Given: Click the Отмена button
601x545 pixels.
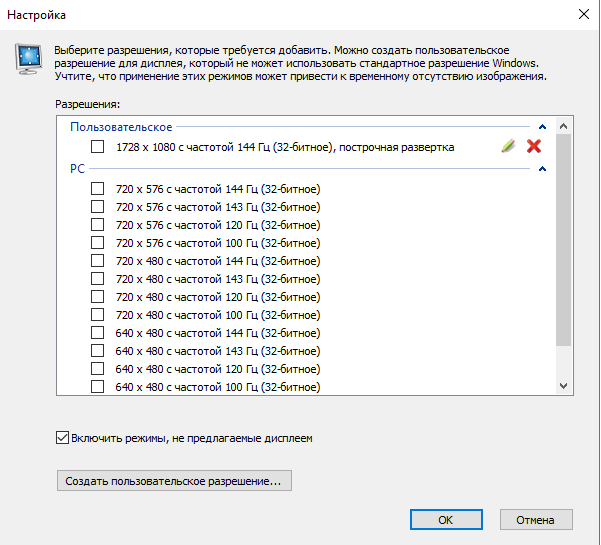Looking at the screenshot, I should click(x=536, y=520).
